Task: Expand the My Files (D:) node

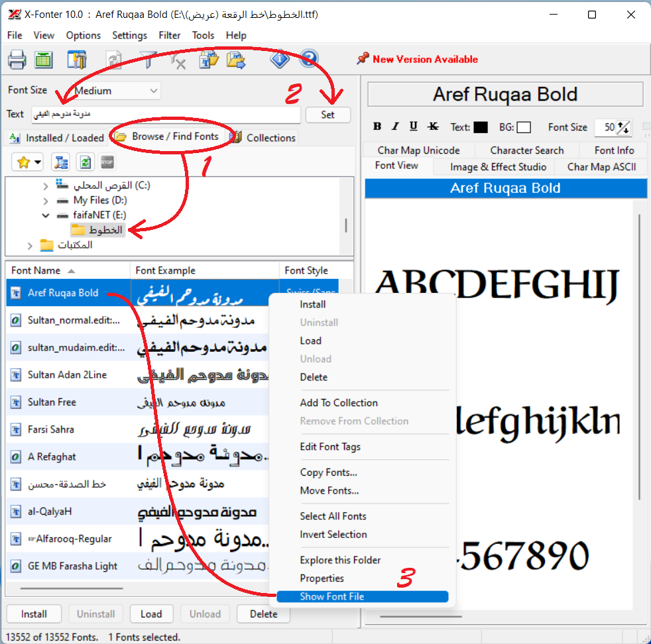Action: point(46,201)
